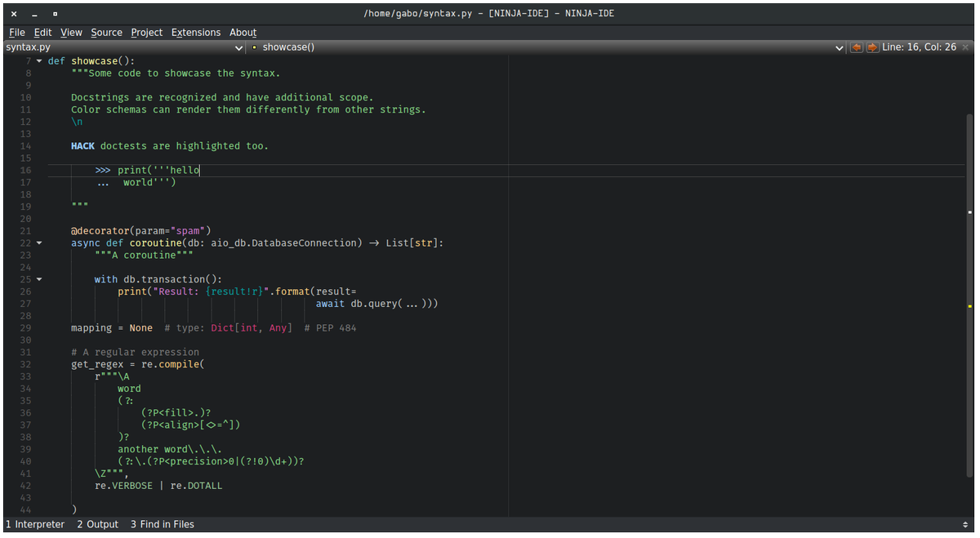Click line number 29 in the gutter
The width and height of the screenshot is (980, 538).
(x=24, y=327)
